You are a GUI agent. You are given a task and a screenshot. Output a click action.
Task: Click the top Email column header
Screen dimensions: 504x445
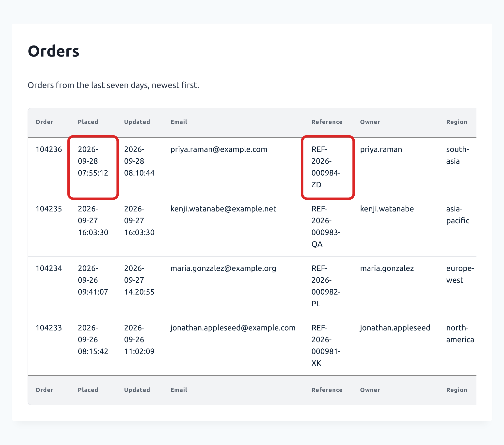pos(179,122)
